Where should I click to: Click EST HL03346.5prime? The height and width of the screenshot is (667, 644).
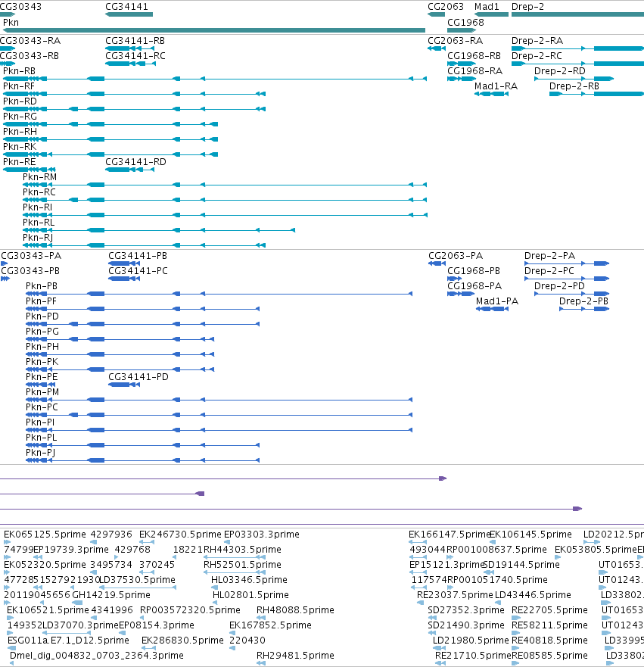[x=249, y=579]
